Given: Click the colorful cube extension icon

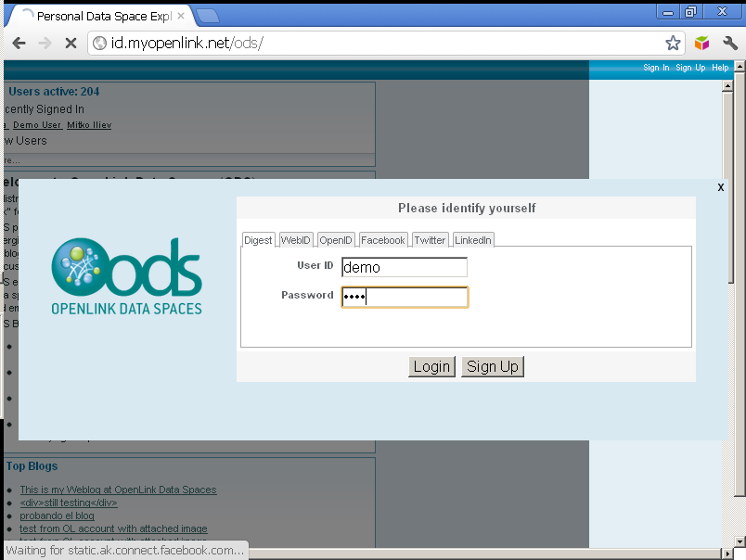Looking at the screenshot, I should (x=702, y=44).
